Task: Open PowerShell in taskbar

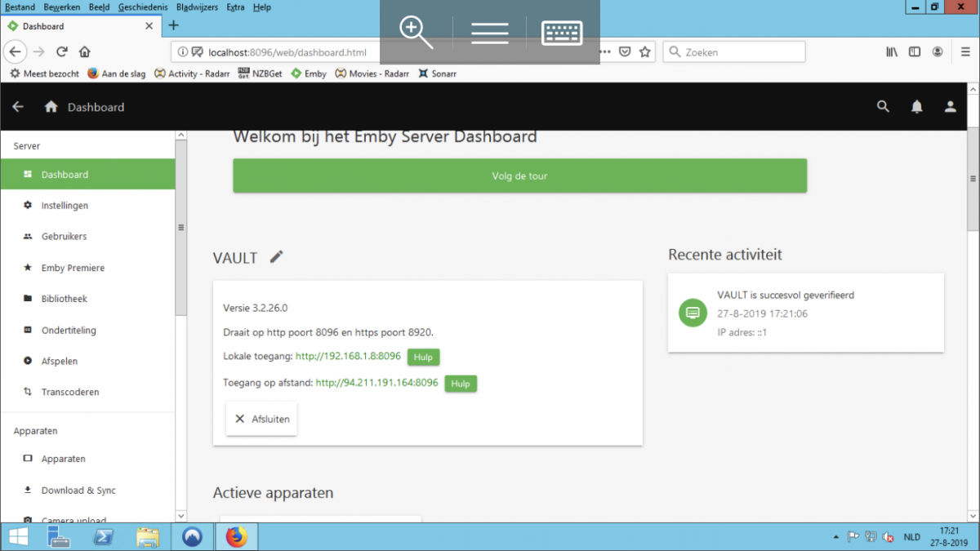Action: coord(104,536)
